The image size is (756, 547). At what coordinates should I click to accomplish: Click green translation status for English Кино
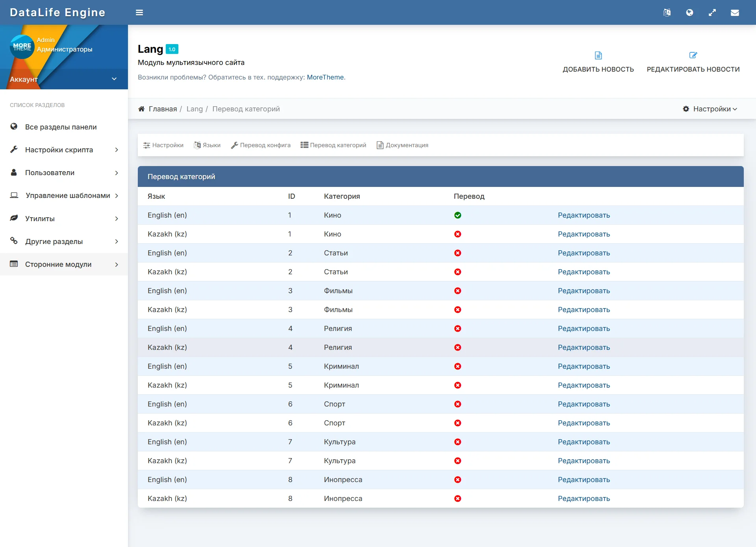pos(458,215)
